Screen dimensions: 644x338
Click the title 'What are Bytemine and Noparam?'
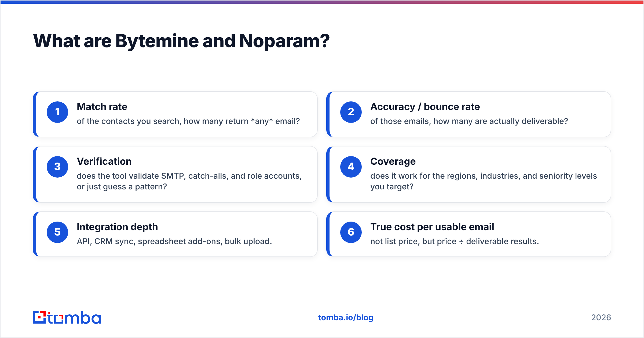coord(181,41)
